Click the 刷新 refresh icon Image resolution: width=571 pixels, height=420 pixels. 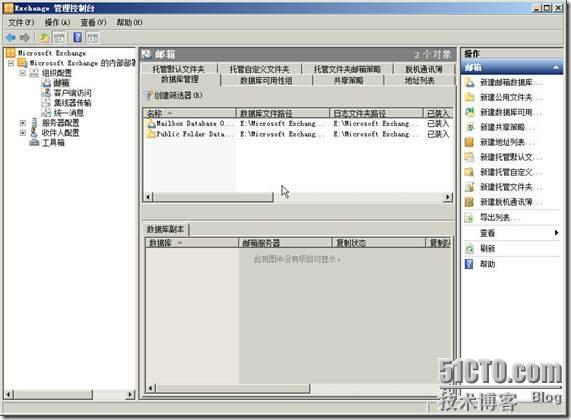(470, 248)
